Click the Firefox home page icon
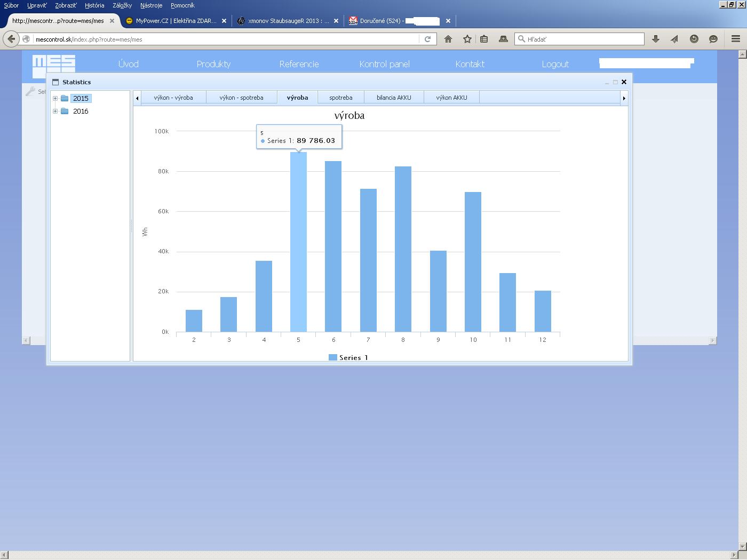The height and width of the screenshot is (560, 747). coord(448,39)
